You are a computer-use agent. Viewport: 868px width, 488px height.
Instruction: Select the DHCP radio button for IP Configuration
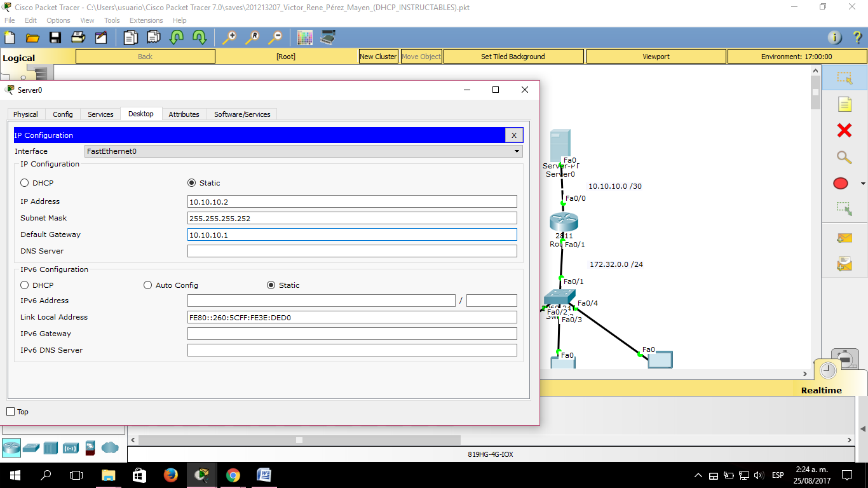24,183
